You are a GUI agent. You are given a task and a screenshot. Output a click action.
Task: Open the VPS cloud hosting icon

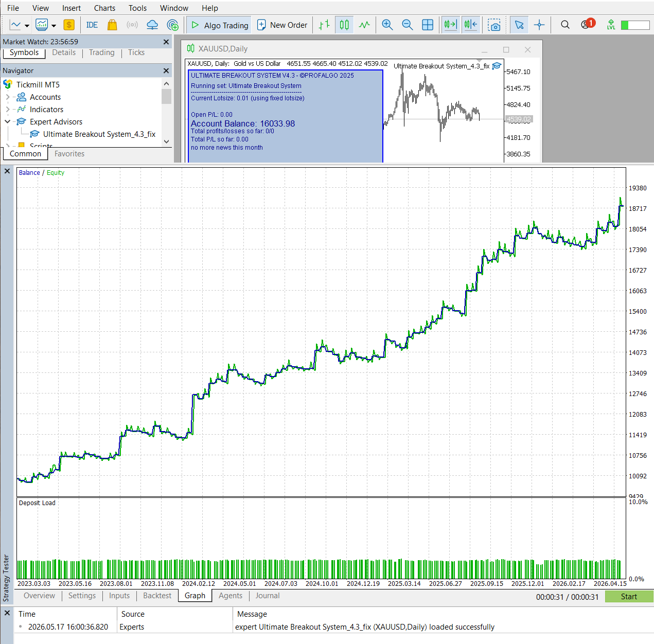pyautogui.click(x=152, y=25)
